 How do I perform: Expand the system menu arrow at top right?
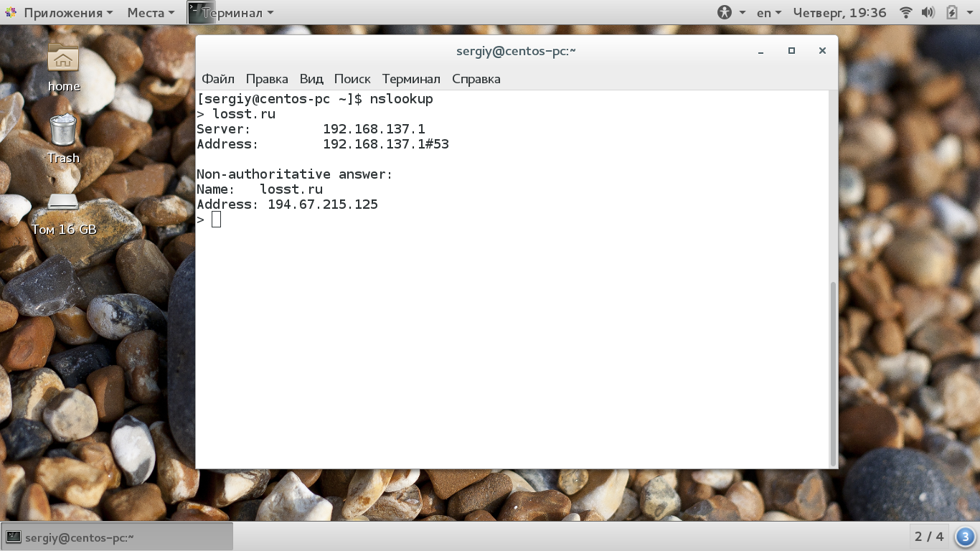pos(969,13)
